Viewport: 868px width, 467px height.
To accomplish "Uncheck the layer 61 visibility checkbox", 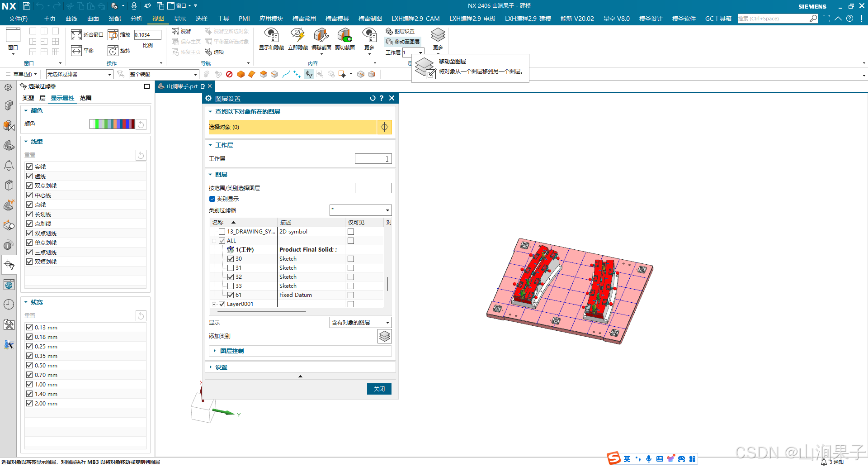I will (x=231, y=295).
